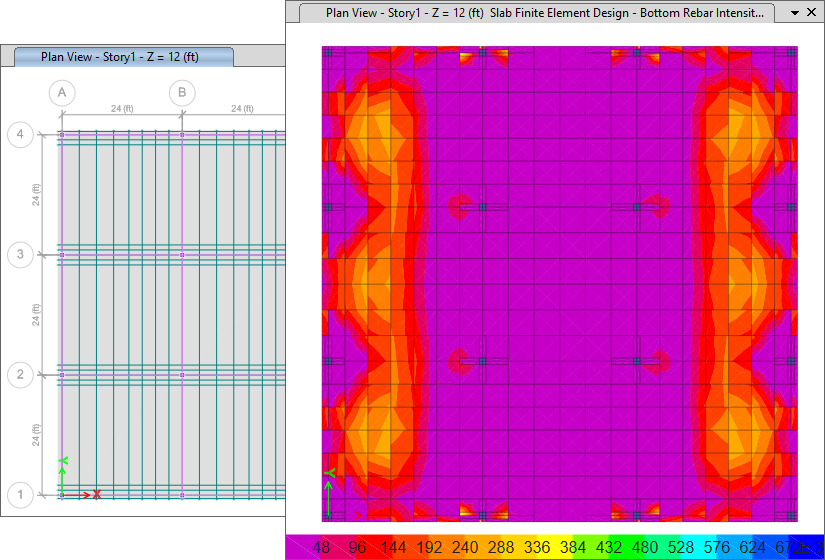Click grid line bubble 3

[x=20, y=255]
